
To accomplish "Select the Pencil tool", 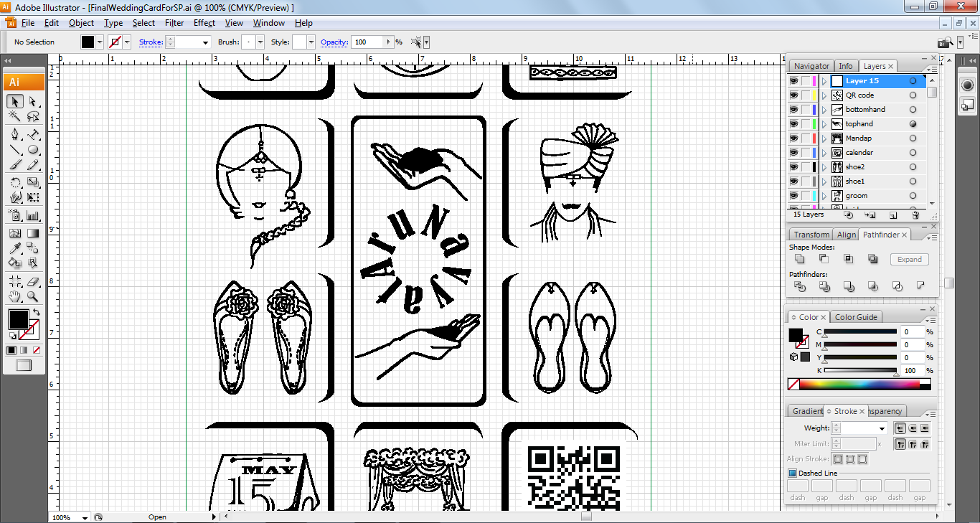I will 33,165.
